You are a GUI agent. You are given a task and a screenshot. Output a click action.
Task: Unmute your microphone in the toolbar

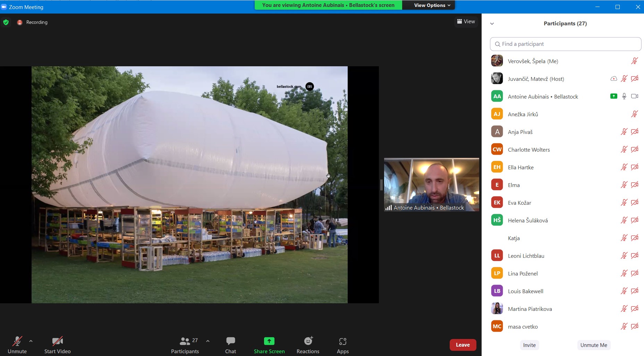17,345
